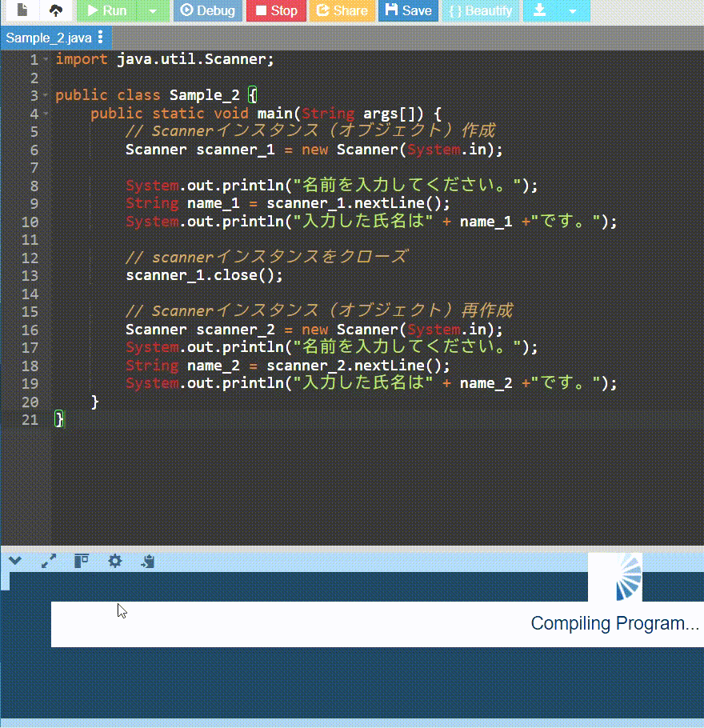
Task: Beautify the source code
Action: click(480, 10)
